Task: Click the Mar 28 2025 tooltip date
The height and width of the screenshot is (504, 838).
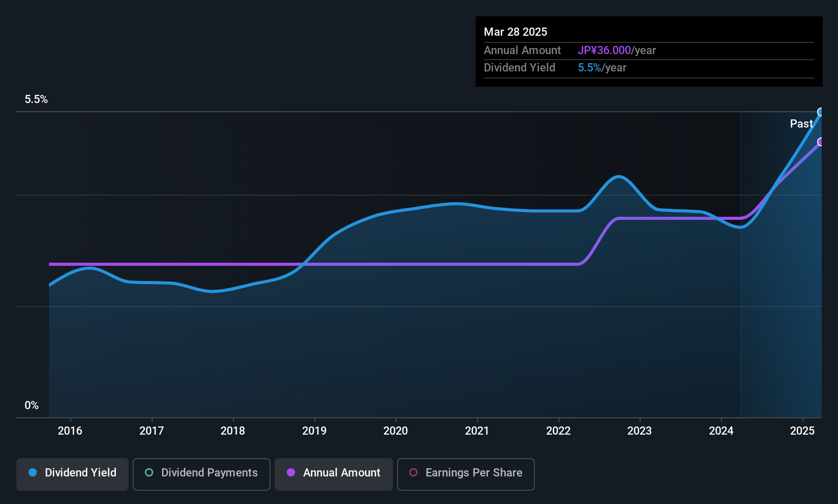Action: click(515, 32)
